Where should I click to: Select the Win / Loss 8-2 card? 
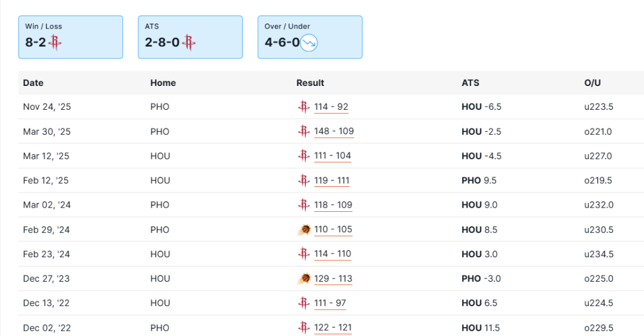point(70,37)
